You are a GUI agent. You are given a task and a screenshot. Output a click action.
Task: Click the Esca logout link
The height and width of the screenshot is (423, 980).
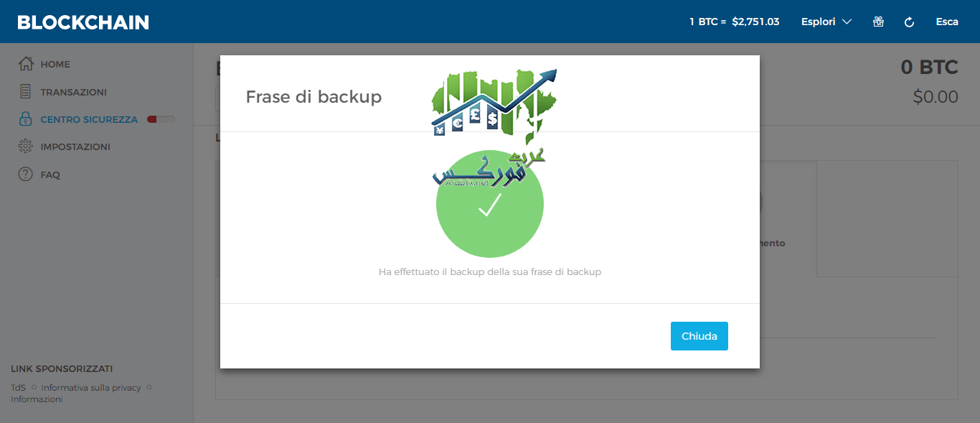coord(947,22)
